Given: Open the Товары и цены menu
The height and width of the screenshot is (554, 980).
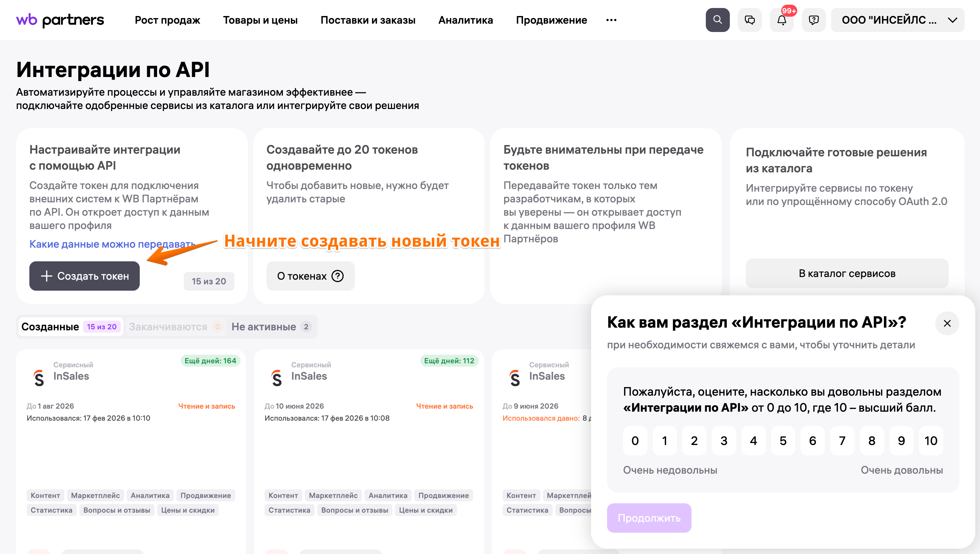Looking at the screenshot, I should click(260, 20).
